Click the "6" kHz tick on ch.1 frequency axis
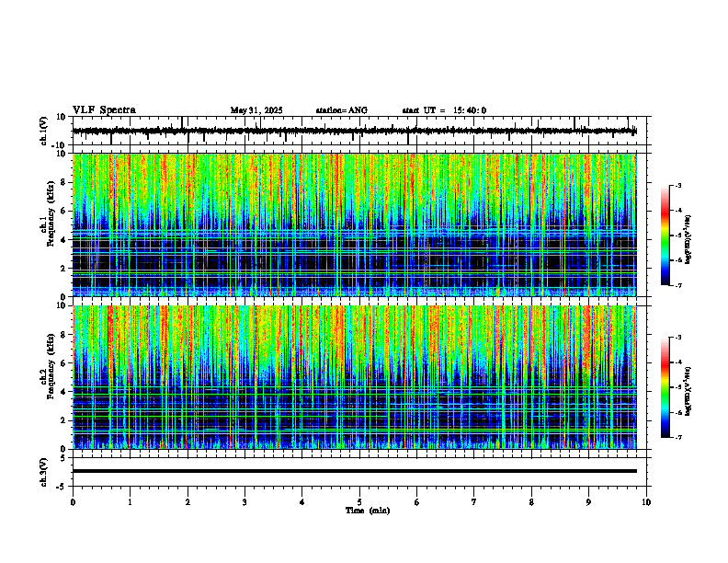 [x=65, y=211]
